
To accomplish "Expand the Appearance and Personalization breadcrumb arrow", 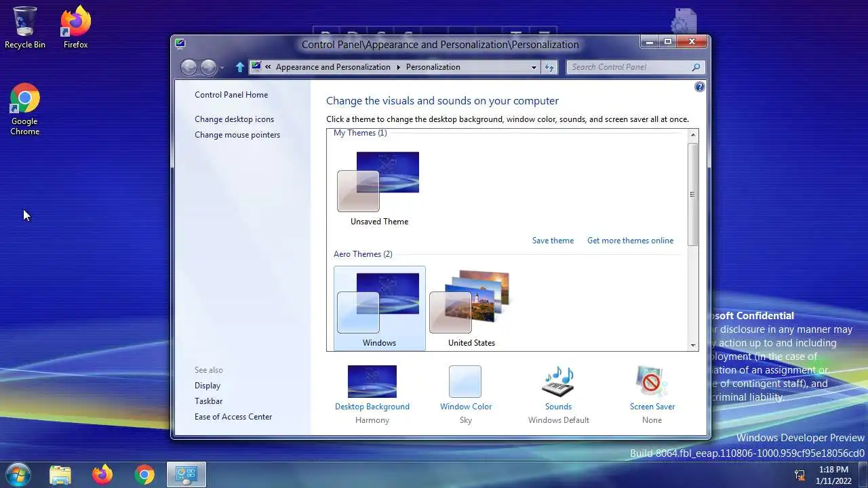I will click(x=399, y=67).
